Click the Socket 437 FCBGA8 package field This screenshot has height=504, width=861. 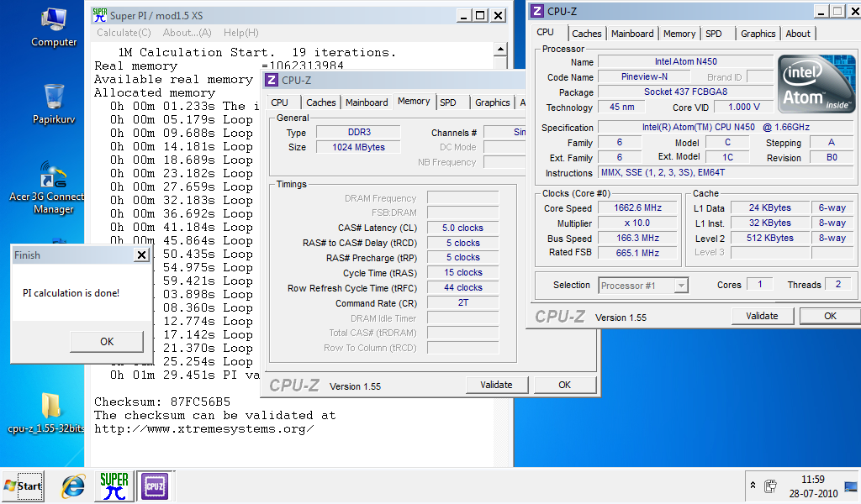coord(686,92)
